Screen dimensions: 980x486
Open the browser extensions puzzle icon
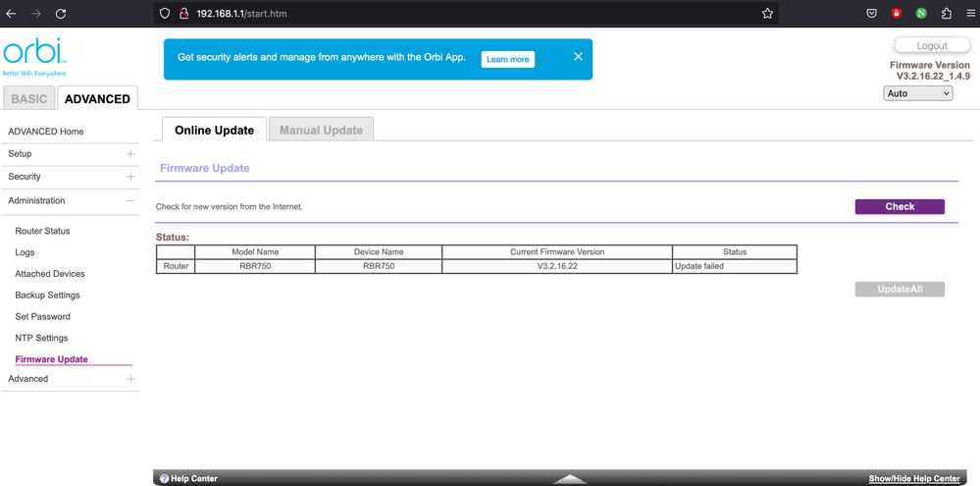tap(946, 14)
